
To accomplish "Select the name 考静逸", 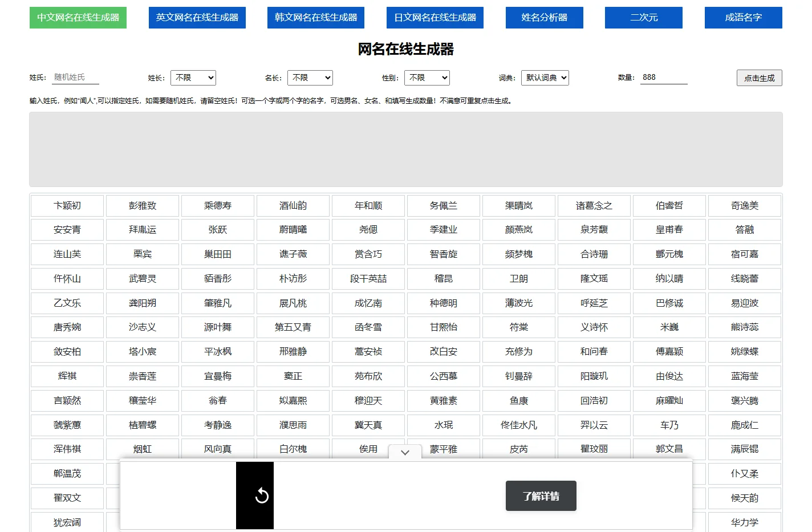I will pos(218,425).
